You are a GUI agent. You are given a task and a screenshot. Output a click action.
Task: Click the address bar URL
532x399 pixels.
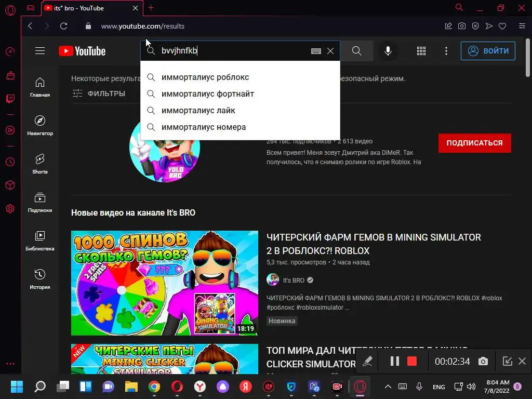tap(142, 26)
